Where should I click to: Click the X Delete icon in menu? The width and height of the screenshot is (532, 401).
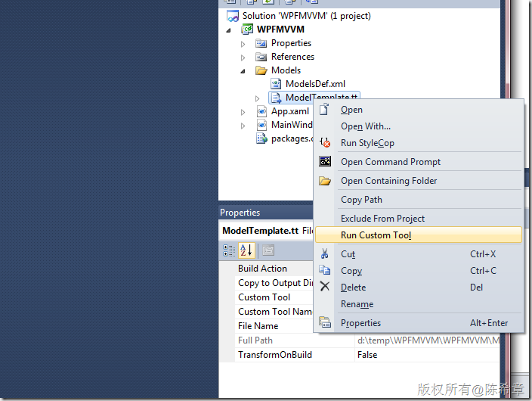point(325,287)
